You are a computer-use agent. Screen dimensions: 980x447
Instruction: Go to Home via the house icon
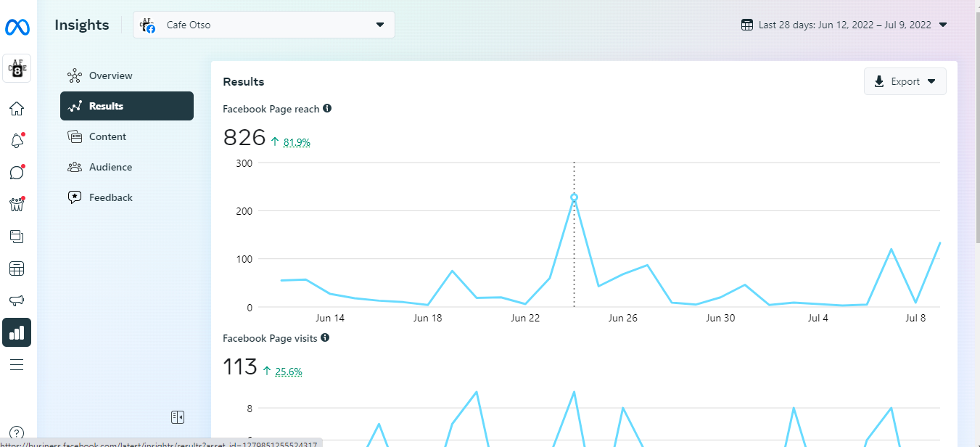pos(17,109)
